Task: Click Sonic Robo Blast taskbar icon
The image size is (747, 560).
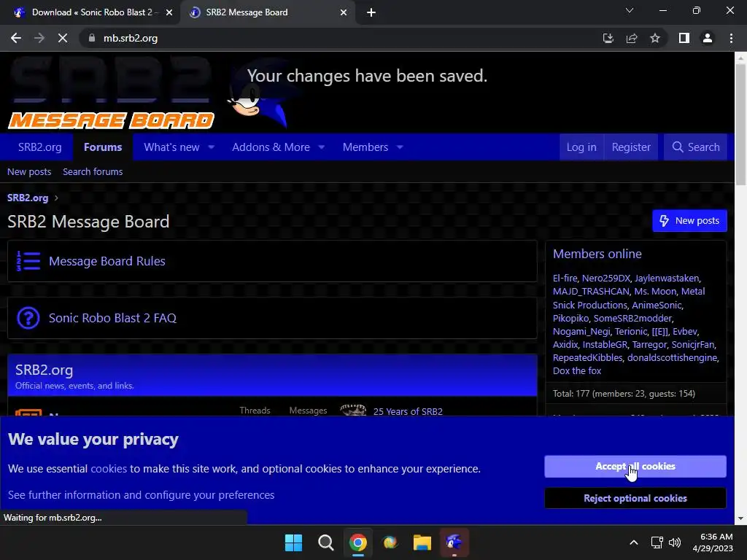Action: [454, 542]
